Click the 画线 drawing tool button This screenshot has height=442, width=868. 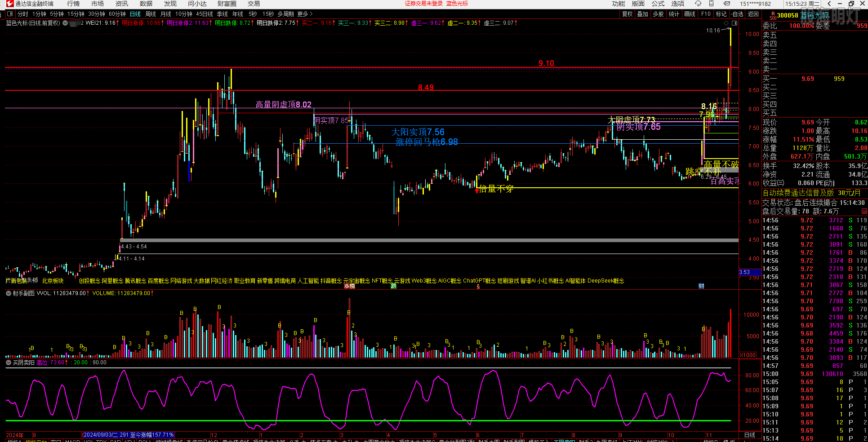tap(690, 14)
